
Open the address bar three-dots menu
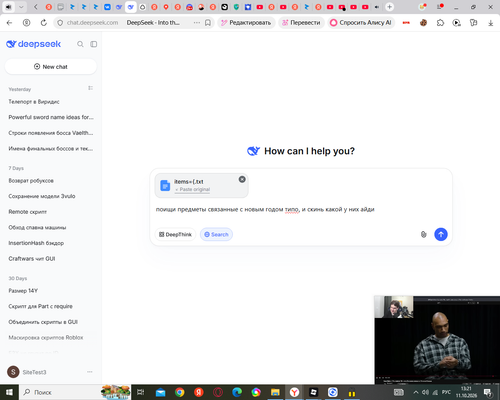point(197,23)
